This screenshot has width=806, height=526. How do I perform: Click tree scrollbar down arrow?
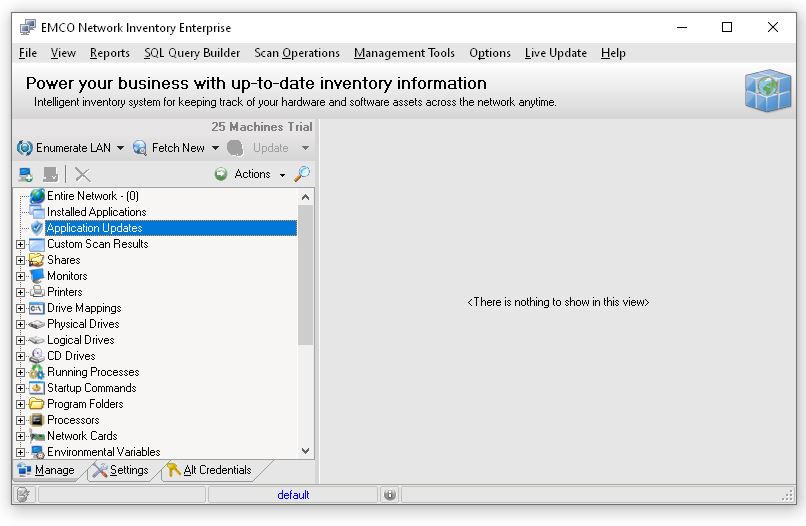(x=305, y=451)
